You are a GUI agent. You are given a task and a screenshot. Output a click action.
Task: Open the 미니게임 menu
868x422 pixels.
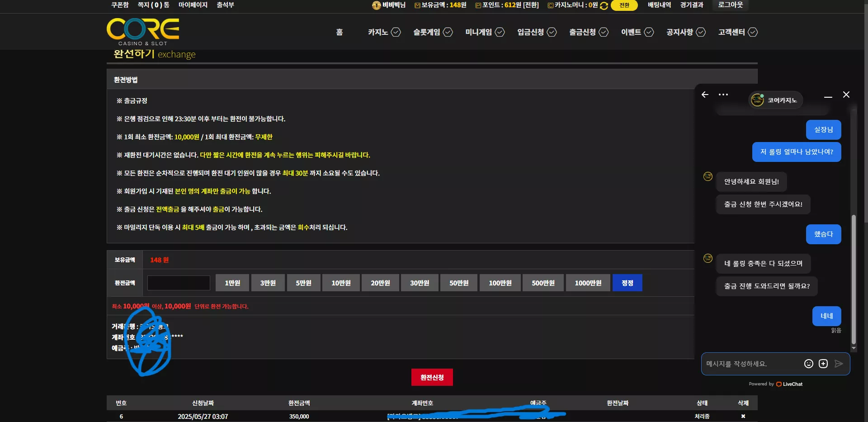click(479, 32)
